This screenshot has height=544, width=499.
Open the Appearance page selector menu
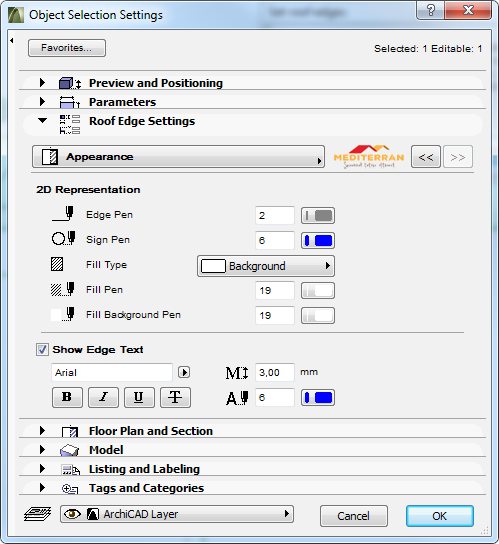pyautogui.click(x=178, y=157)
